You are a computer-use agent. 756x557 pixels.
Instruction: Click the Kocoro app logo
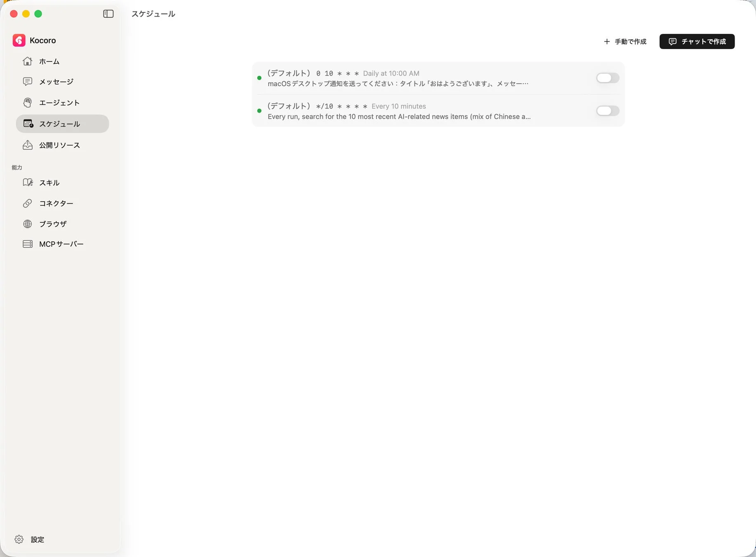(x=19, y=40)
